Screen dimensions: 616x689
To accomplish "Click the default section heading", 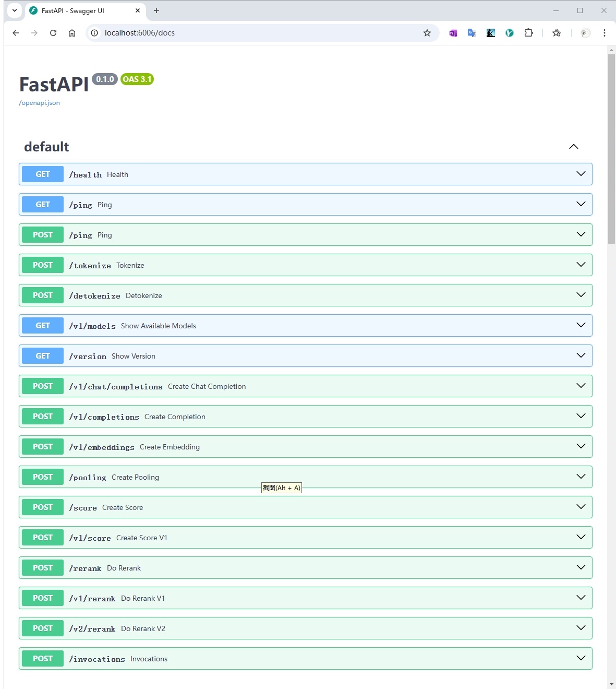I will click(x=46, y=147).
